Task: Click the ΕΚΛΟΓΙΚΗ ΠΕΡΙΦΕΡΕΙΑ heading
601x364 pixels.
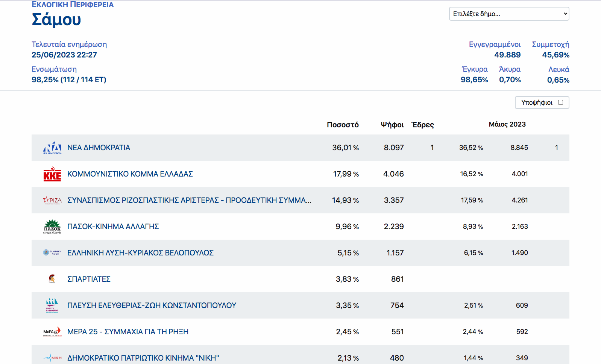Action: click(73, 5)
